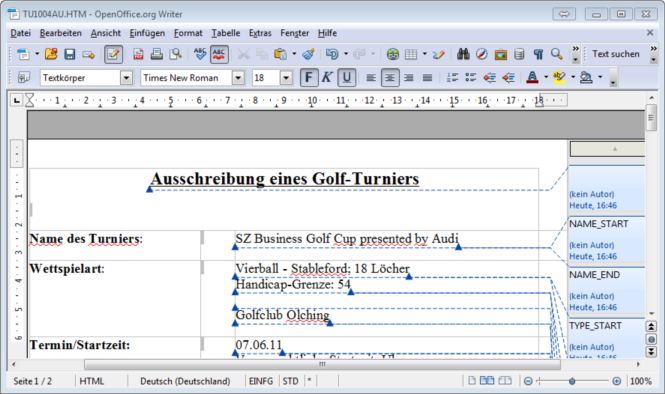Click the Text suchen search field

click(616, 54)
